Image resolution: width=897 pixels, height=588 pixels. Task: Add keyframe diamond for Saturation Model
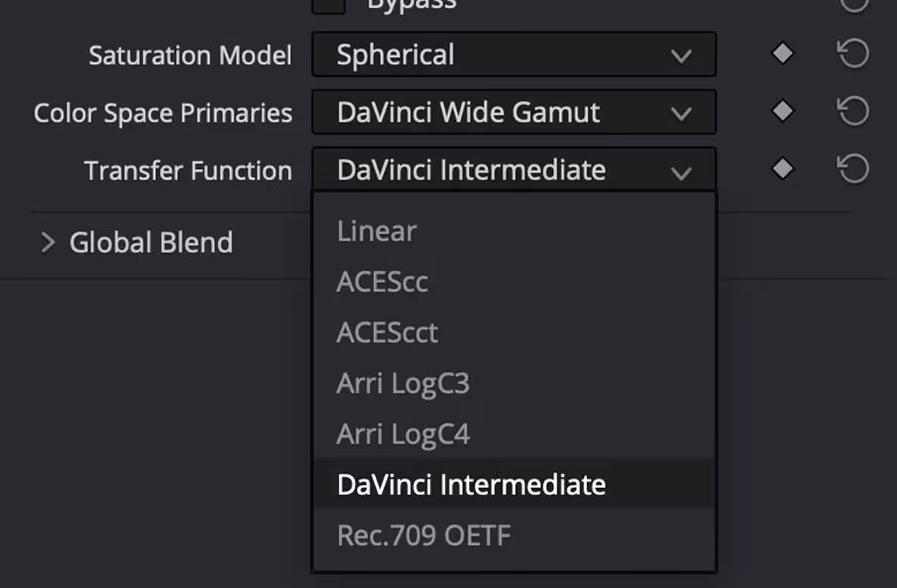click(x=782, y=54)
